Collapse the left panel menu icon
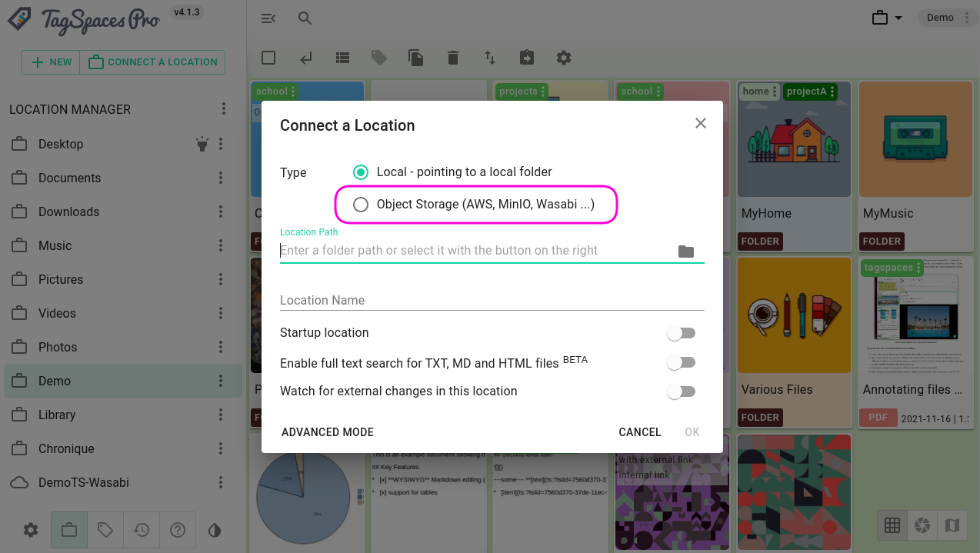This screenshot has width=980, height=553. 268,18
